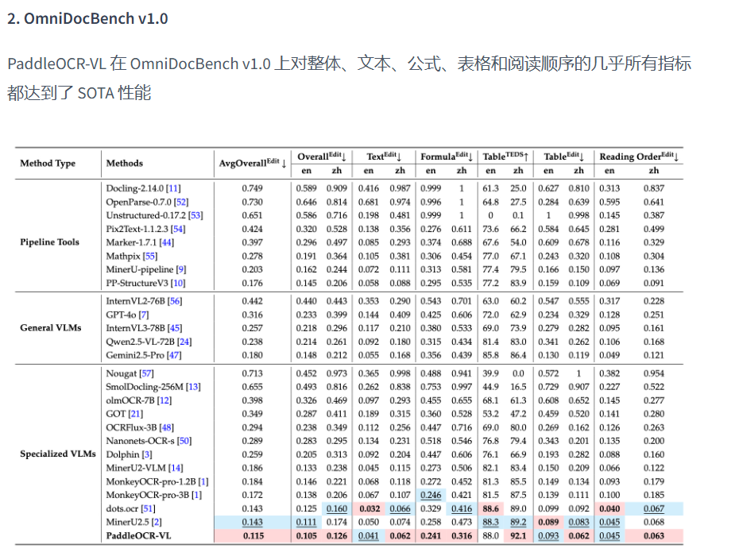Open citation [57] next to Nougat
The image size is (743, 560).
click(x=146, y=374)
